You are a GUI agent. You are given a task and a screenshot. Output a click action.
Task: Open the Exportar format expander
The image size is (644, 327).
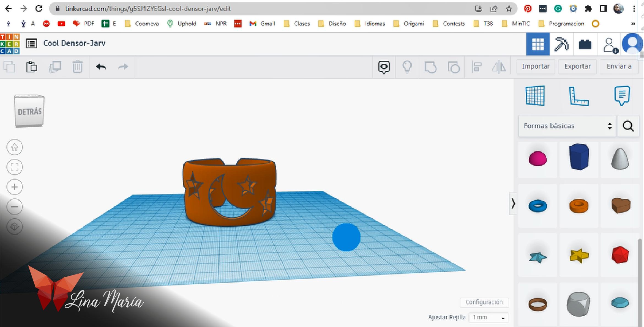tap(577, 66)
